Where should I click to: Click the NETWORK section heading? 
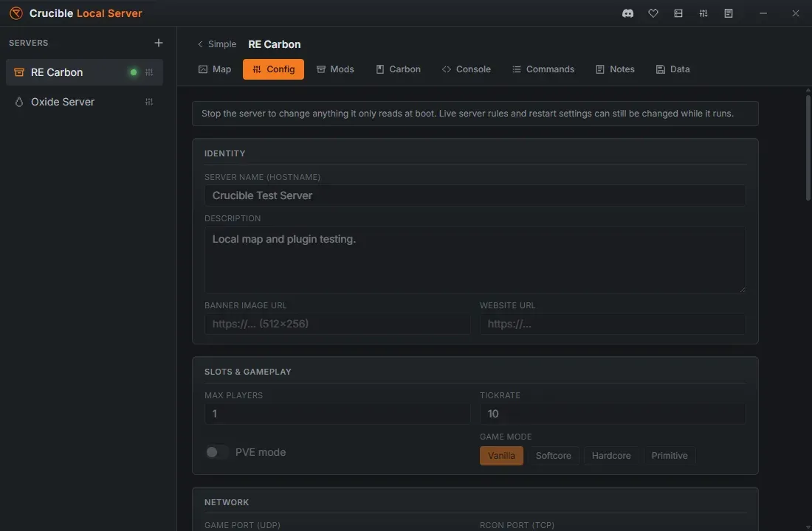(227, 502)
